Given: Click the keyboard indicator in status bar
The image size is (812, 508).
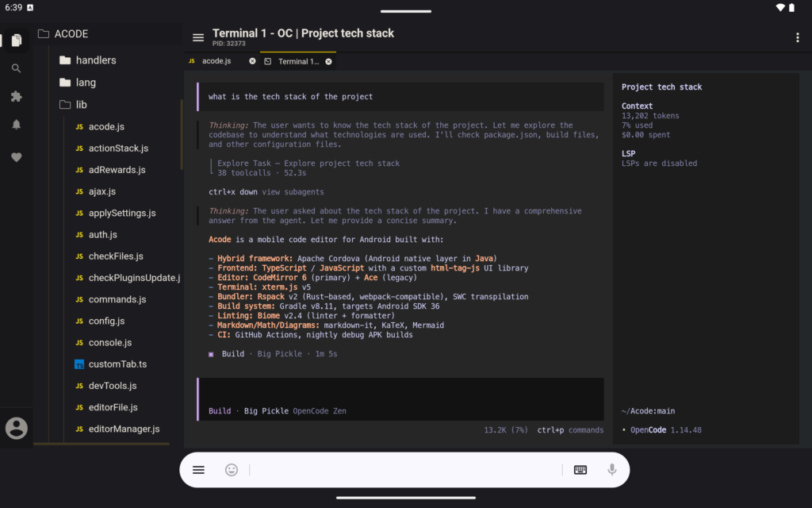Looking at the screenshot, I should [x=30, y=7].
